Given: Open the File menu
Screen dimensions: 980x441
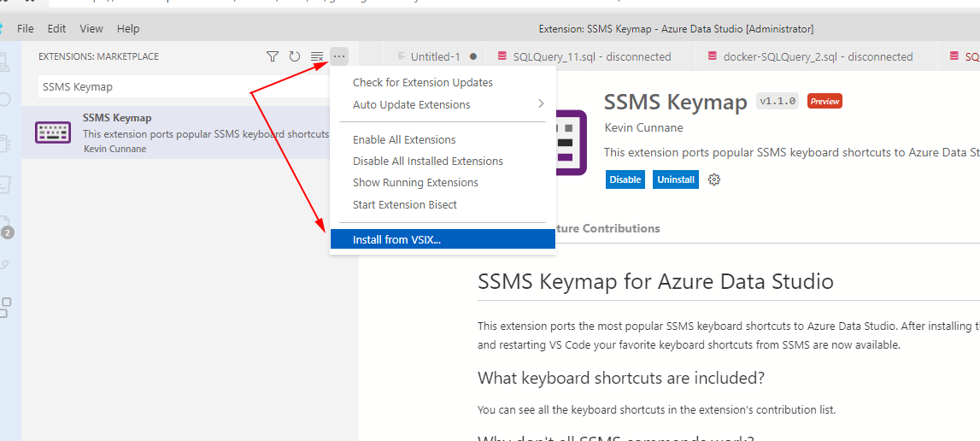Looking at the screenshot, I should 26,29.
